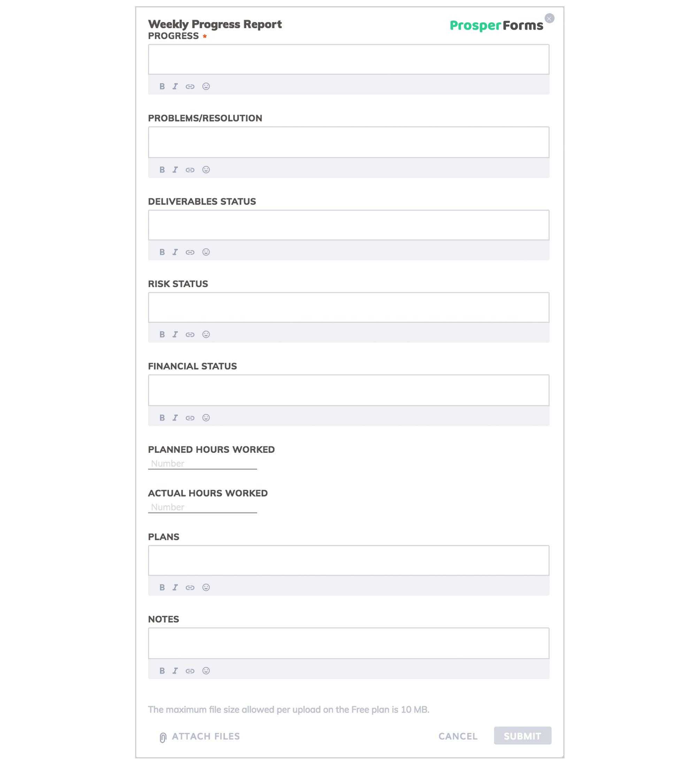Click the DELIVERABLES STATUS text area
This screenshot has height=765, width=700.
[x=349, y=225]
